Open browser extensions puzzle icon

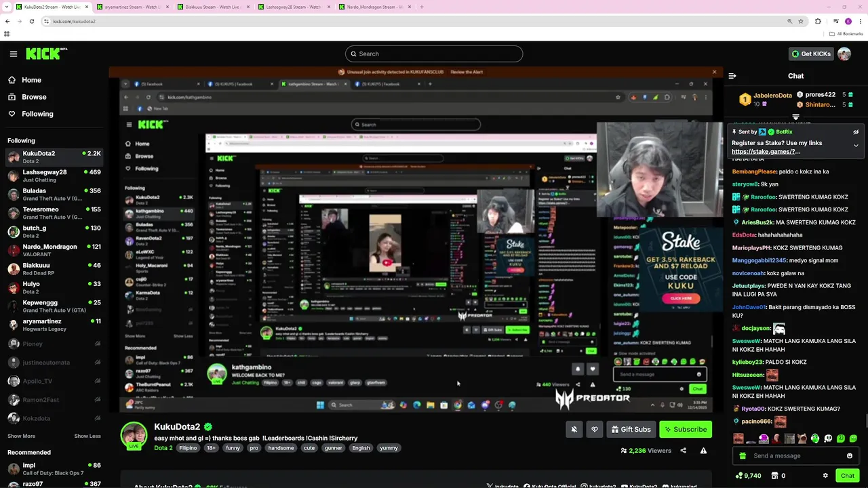click(818, 21)
